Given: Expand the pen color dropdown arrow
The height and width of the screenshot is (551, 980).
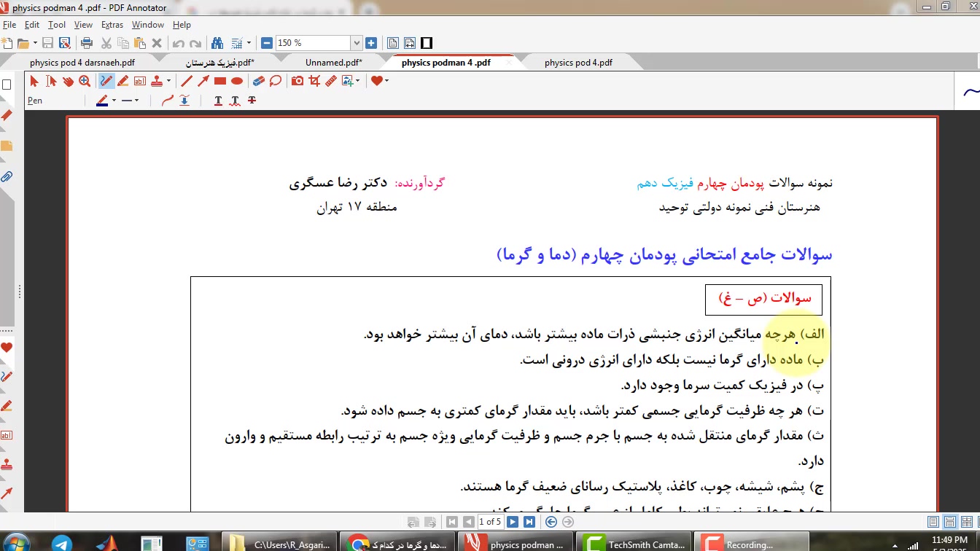Looking at the screenshot, I should (x=114, y=101).
